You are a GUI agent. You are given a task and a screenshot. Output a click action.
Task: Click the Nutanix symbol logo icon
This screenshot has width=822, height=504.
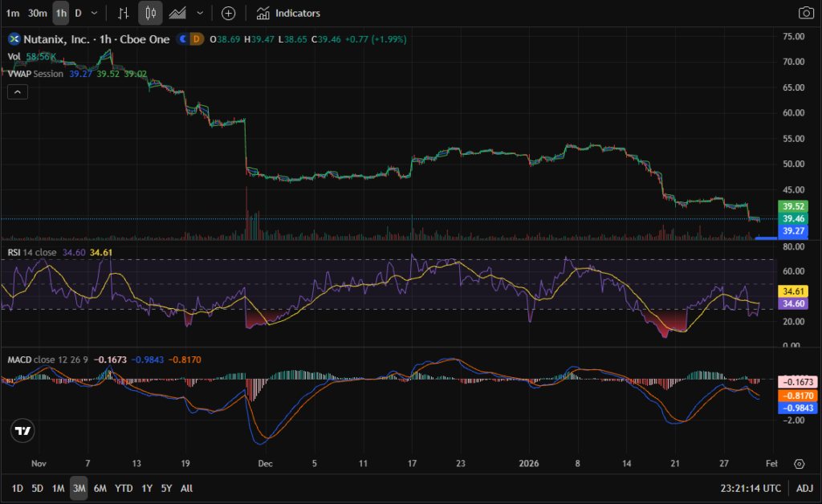tap(13, 39)
